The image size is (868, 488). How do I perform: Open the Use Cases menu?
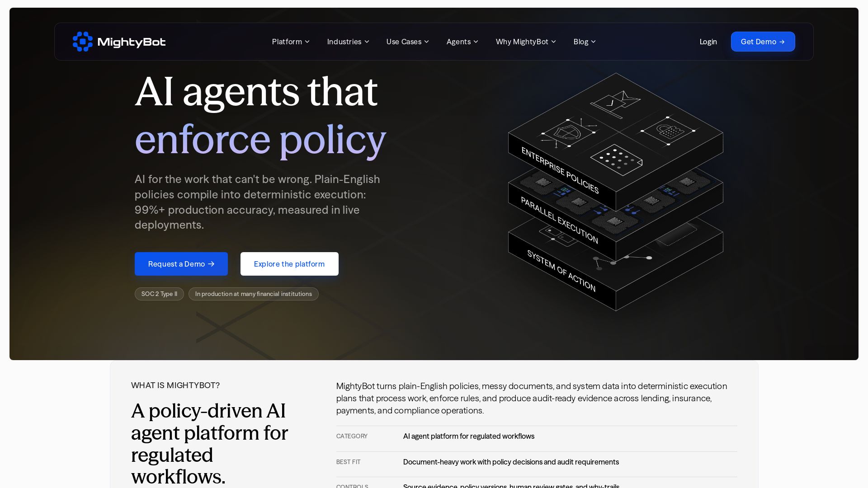tap(407, 42)
